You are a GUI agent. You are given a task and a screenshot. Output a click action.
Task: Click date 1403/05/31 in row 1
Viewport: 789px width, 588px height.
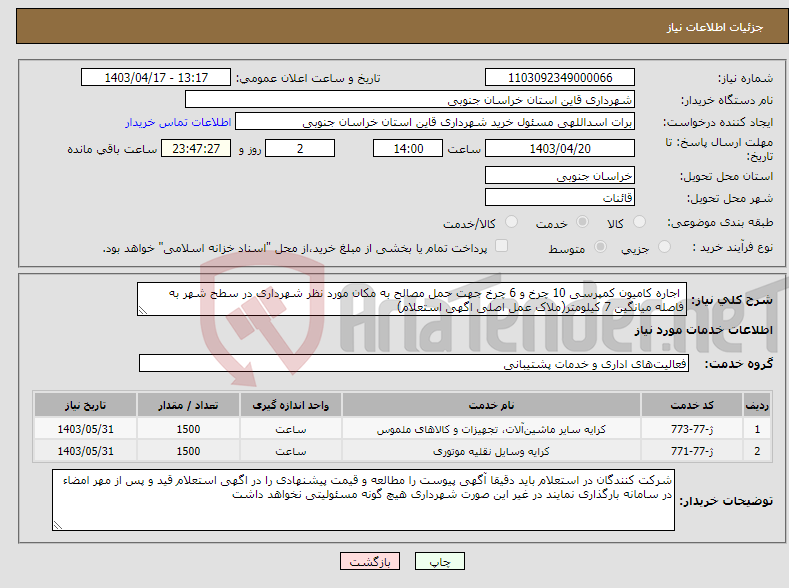[x=86, y=429]
